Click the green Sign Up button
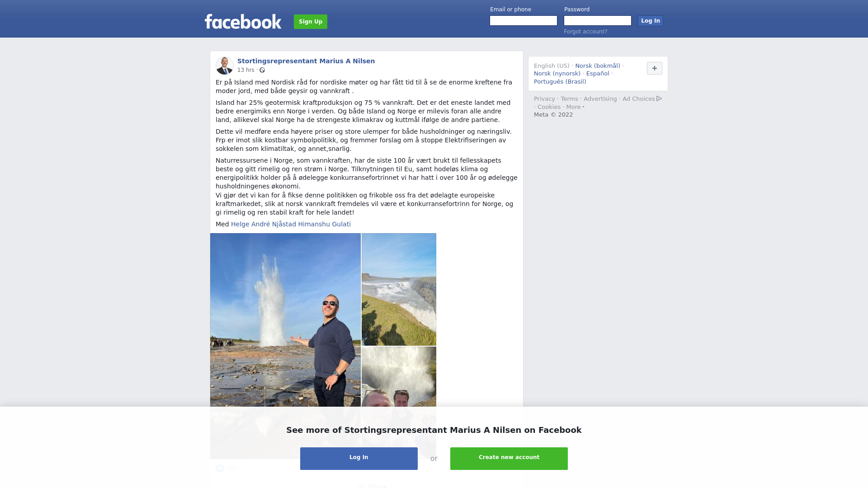868x488 pixels. (x=311, y=22)
